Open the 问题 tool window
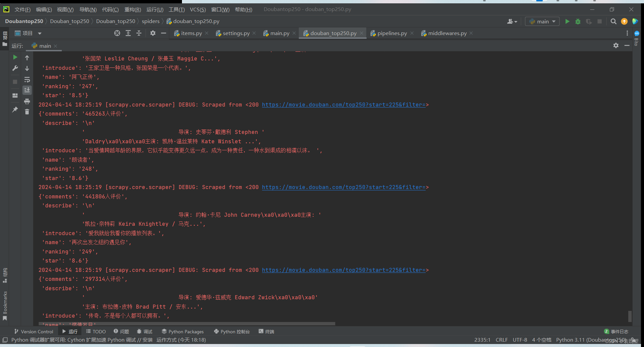This screenshot has height=347, width=644. coord(121,331)
